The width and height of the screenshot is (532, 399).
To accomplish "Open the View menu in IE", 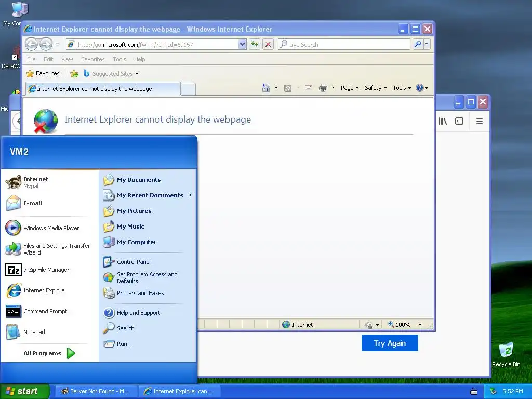I will click(x=67, y=59).
